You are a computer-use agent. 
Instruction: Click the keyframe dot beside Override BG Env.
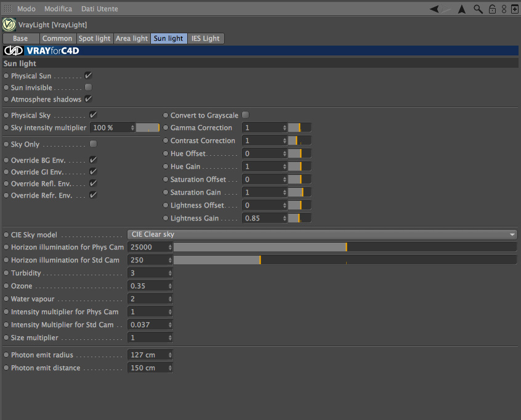coord(6,160)
